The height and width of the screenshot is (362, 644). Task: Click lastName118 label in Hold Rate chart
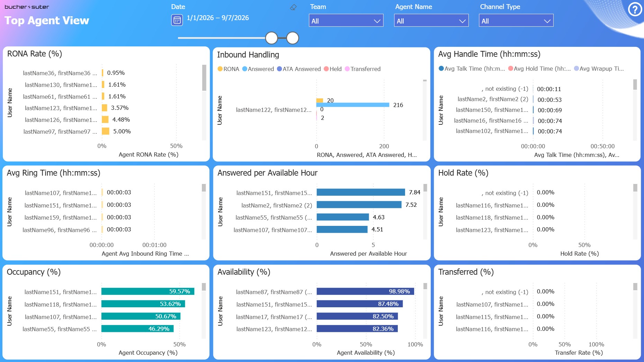[492, 218]
